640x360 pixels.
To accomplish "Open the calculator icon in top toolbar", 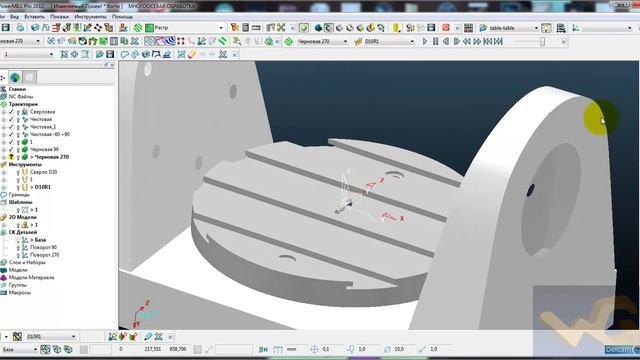I will [x=246, y=28].
